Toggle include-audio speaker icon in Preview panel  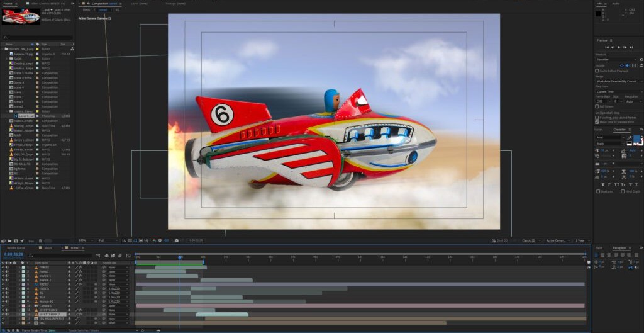point(627,65)
